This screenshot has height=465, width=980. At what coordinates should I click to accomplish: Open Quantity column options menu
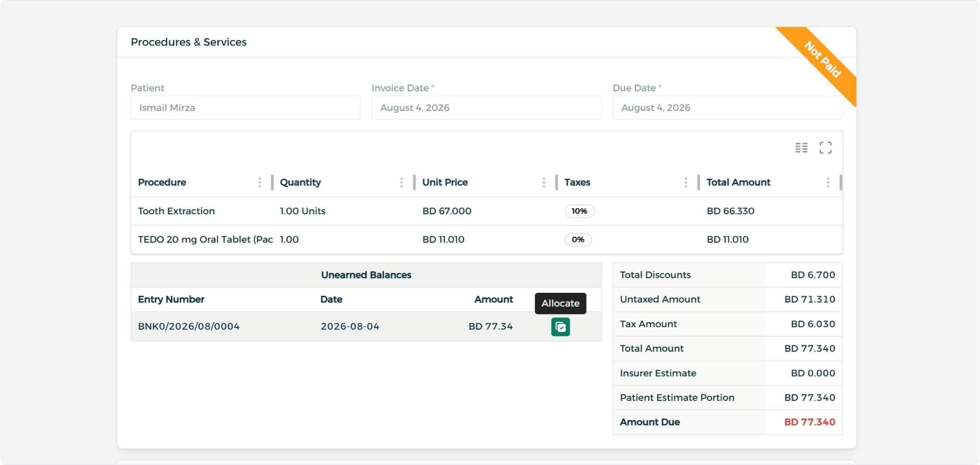(401, 183)
